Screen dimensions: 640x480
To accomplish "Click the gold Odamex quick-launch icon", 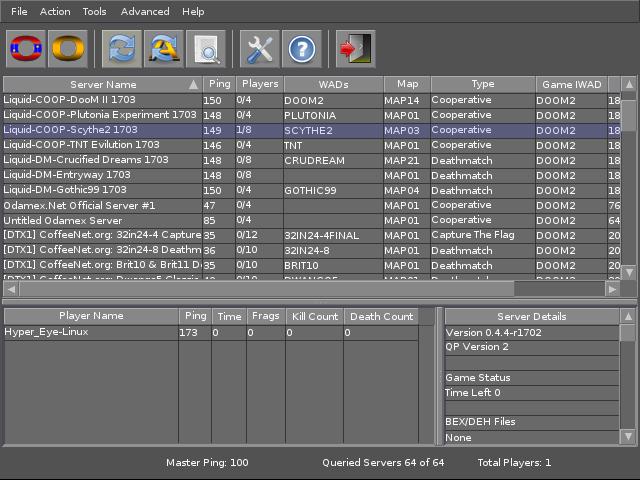I will [68, 48].
